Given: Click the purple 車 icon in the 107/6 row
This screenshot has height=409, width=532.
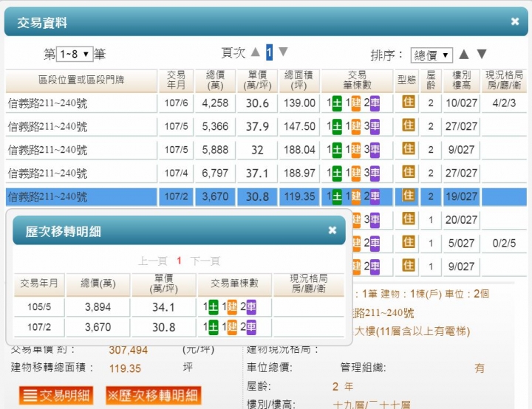Looking at the screenshot, I should (375, 103).
